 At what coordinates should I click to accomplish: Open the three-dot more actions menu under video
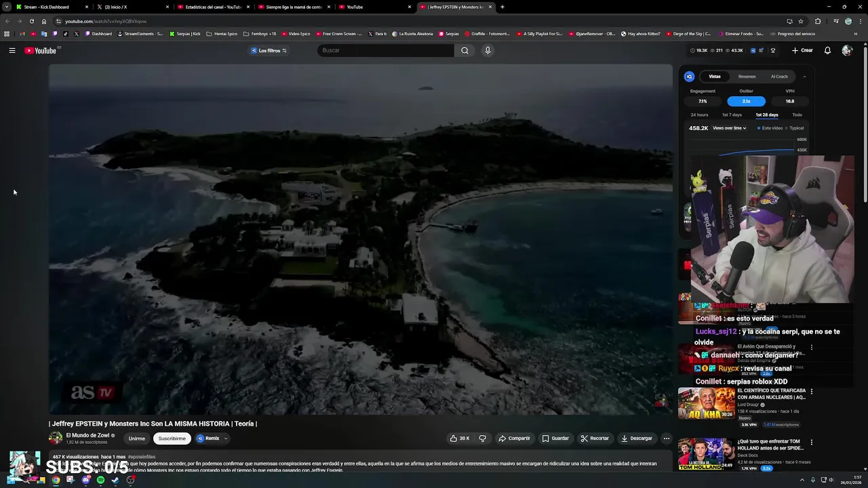(666, 439)
